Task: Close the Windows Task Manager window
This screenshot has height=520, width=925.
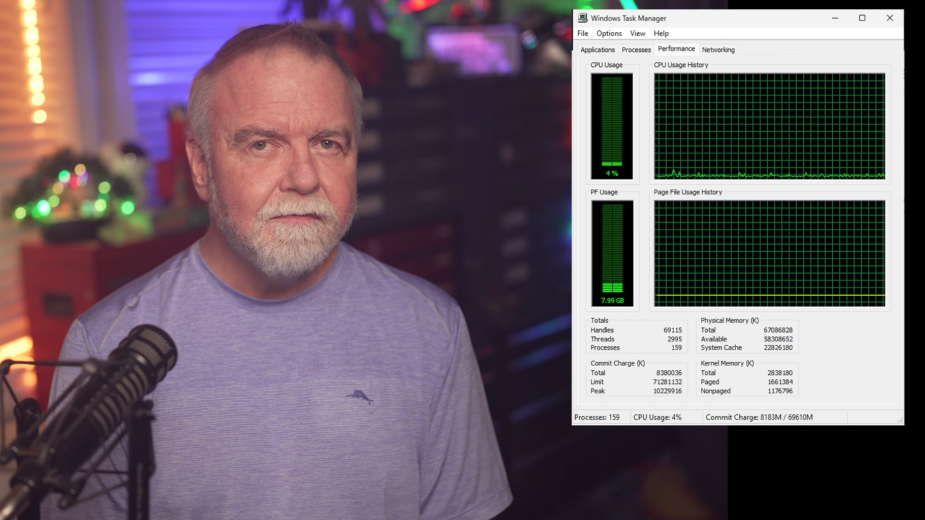Action: tap(890, 18)
